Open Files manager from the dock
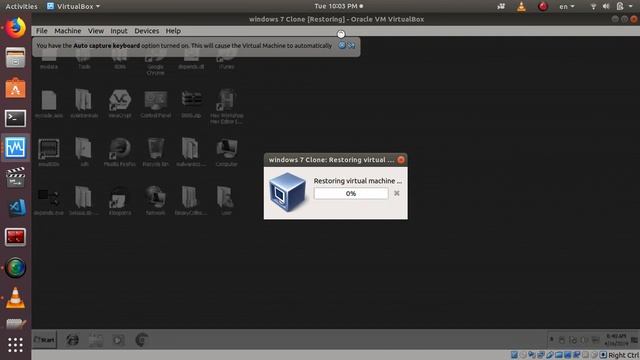640x360 pixels. 16,58
